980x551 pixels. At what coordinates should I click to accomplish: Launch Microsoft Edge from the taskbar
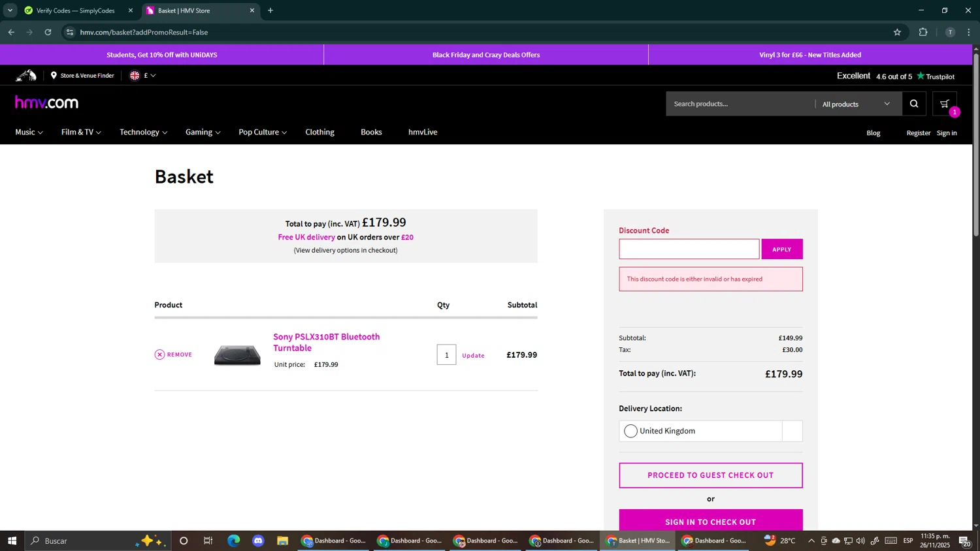[x=233, y=541]
